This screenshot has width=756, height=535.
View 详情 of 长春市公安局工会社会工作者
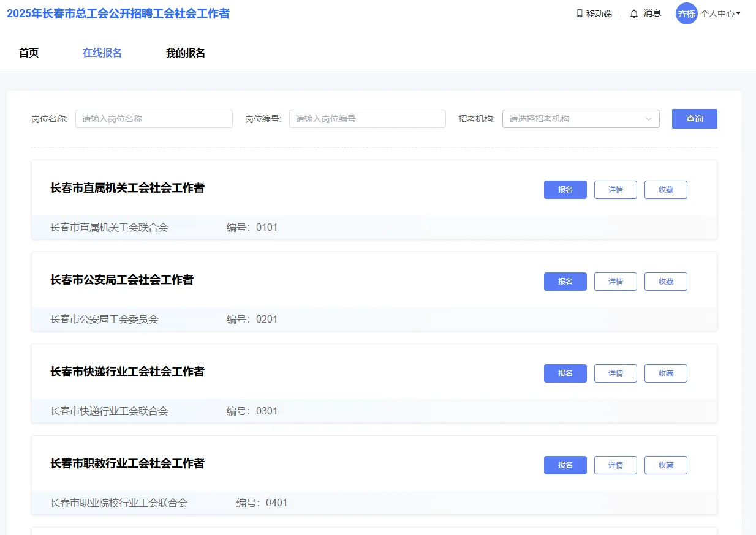pyautogui.click(x=615, y=282)
